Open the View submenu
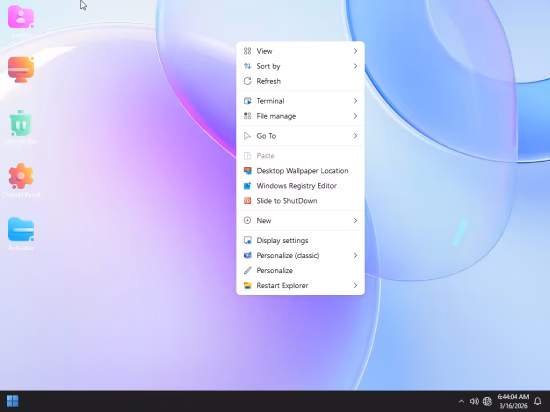Image resolution: width=550 pixels, height=412 pixels. 300,51
